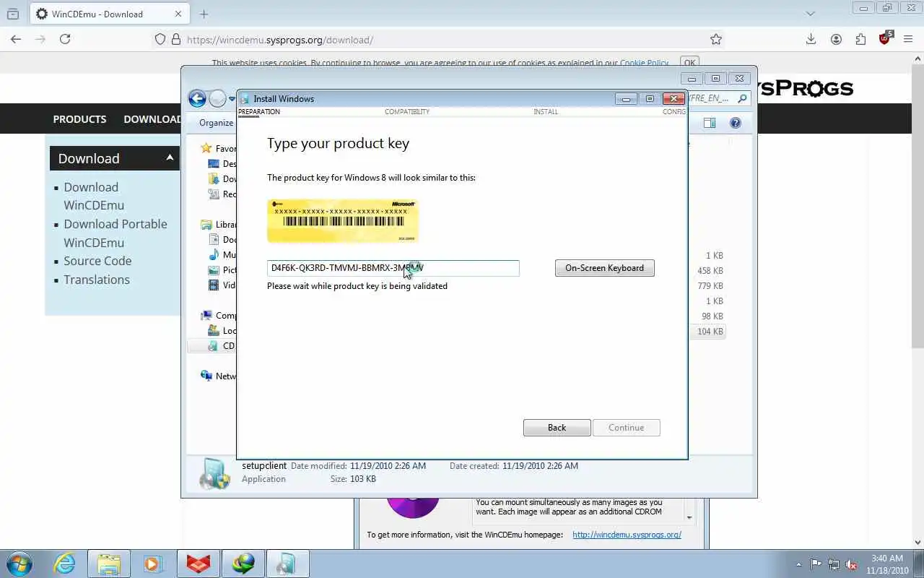Screen dimensions: 924x578
Task: Select the 458 KB file row
Action: click(x=709, y=271)
